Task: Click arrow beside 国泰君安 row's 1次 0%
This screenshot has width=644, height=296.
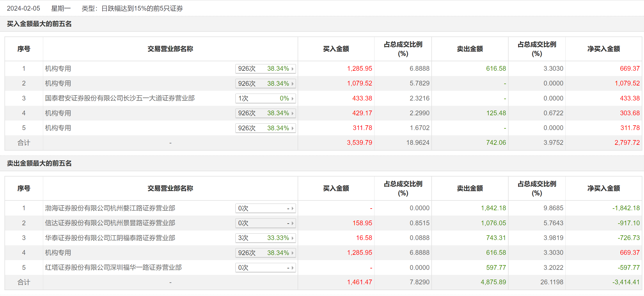Action: point(292,99)
